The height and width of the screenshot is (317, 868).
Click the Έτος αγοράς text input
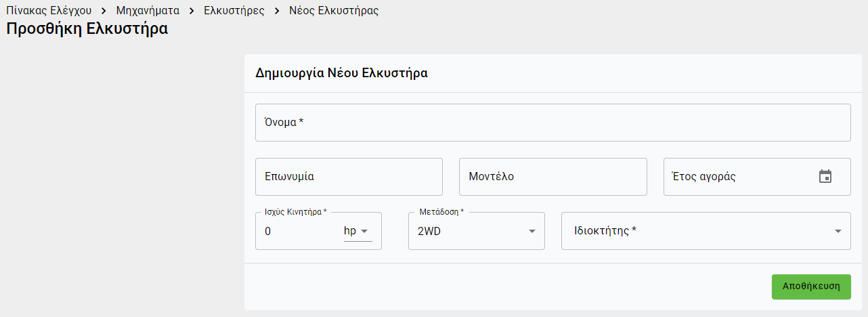pos(738,177)
